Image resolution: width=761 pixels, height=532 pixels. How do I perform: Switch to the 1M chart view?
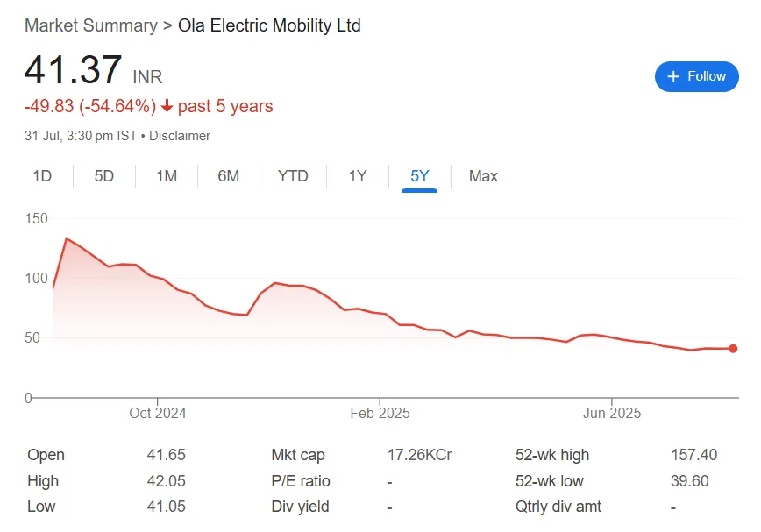point(166,176)
